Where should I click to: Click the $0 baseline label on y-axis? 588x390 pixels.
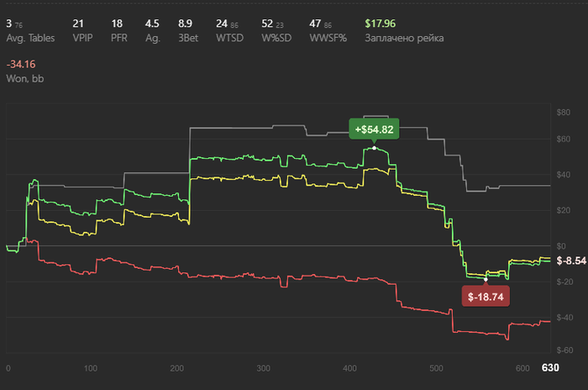click(x=561, y=245)
